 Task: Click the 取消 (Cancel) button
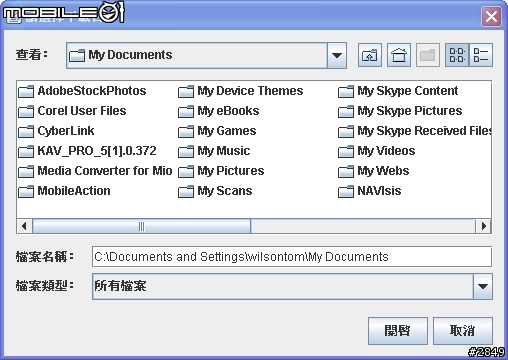[x=463, y=331]
